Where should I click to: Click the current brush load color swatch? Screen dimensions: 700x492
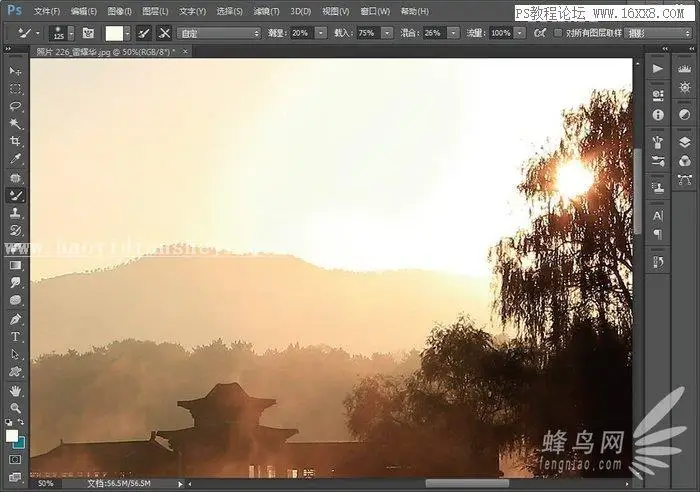tap(114, 33)
